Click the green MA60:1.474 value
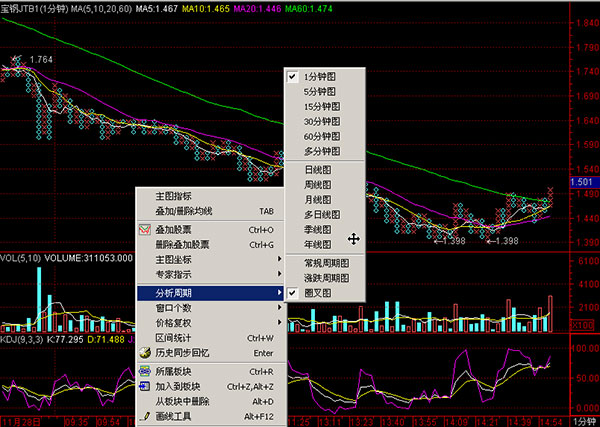Image resolution: width=600 pixels, height=427 pixels. (x=309, y=8)
